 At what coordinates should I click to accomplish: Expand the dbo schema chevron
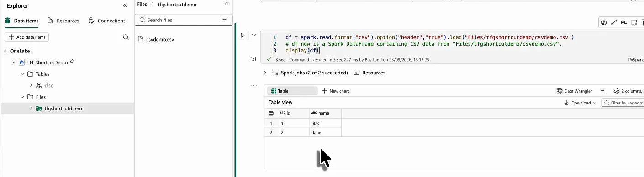click(31, 85)
